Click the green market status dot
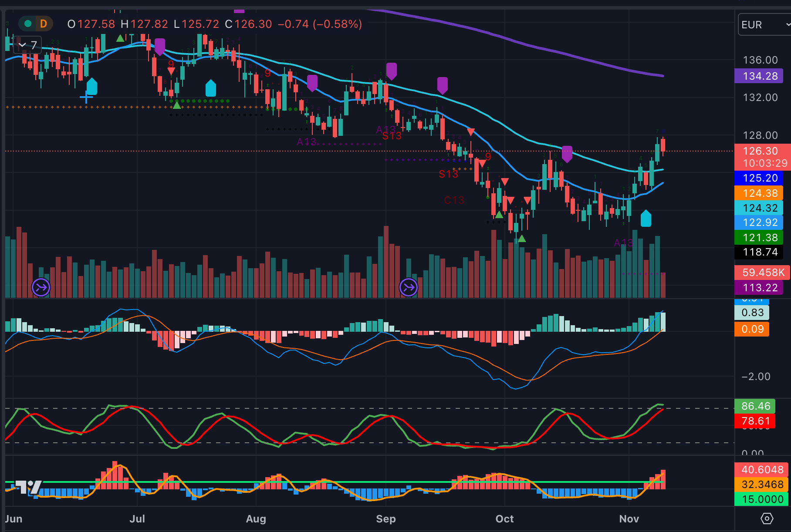Screen dimensions: 791x532 28,24
